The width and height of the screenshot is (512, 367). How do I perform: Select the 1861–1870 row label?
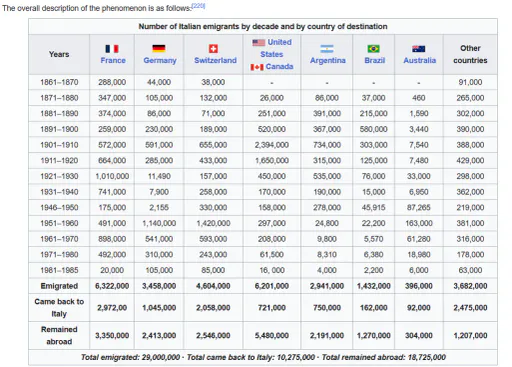coord(59,82)
